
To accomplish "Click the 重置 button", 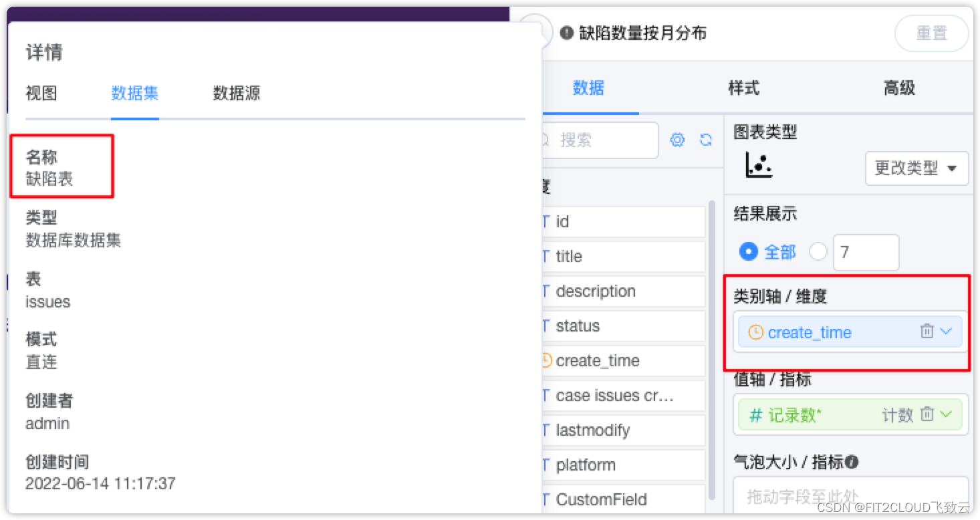I will click(x=932, y=33).
